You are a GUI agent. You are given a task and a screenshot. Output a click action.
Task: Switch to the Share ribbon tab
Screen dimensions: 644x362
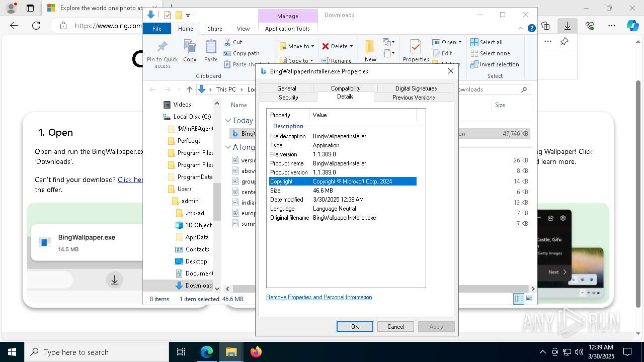pos(215,29)
